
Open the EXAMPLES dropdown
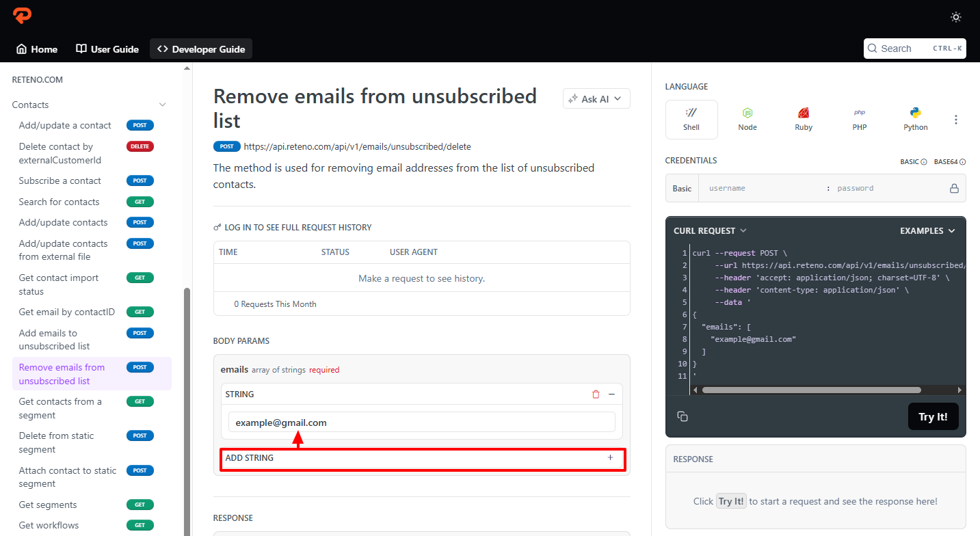tap(927, 231)
